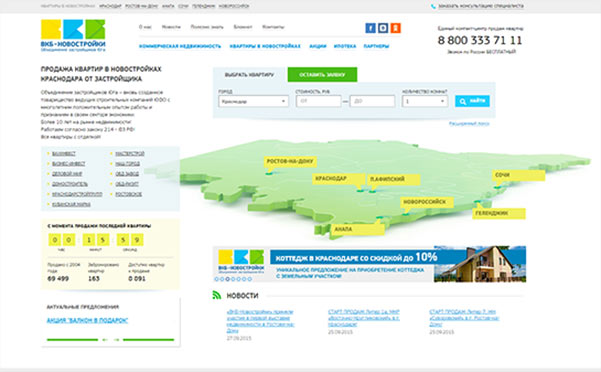The width and height of the screenshot is (601, 372).
Task: Open the Деловой мир developer link
Action: pyautogui.click(x=67, y=174)
